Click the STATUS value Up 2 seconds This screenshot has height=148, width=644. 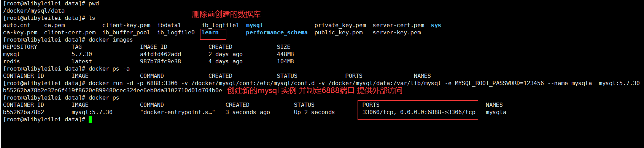(314, 112)
